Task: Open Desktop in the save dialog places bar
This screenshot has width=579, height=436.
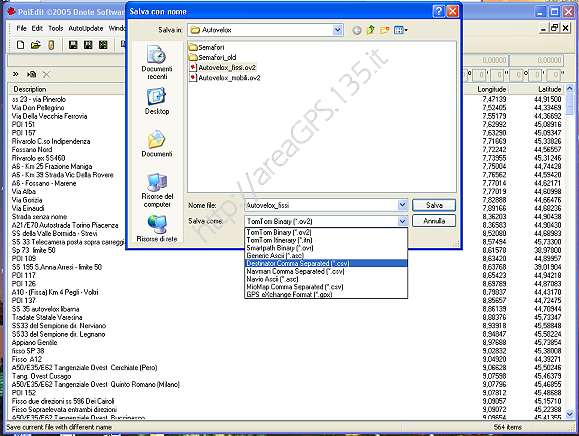Action: pos(157,101)
